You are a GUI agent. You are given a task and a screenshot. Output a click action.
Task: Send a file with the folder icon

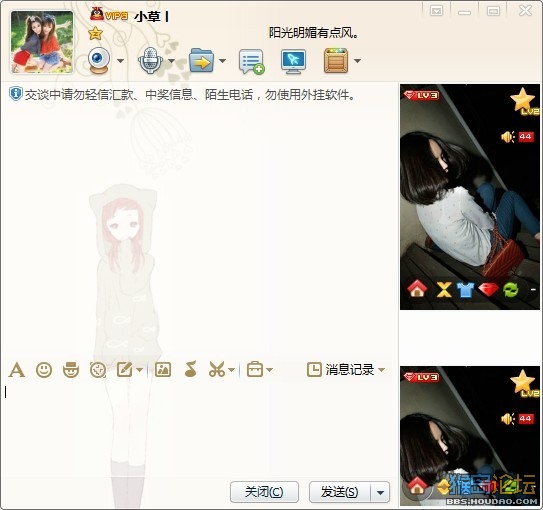[202, 61]
